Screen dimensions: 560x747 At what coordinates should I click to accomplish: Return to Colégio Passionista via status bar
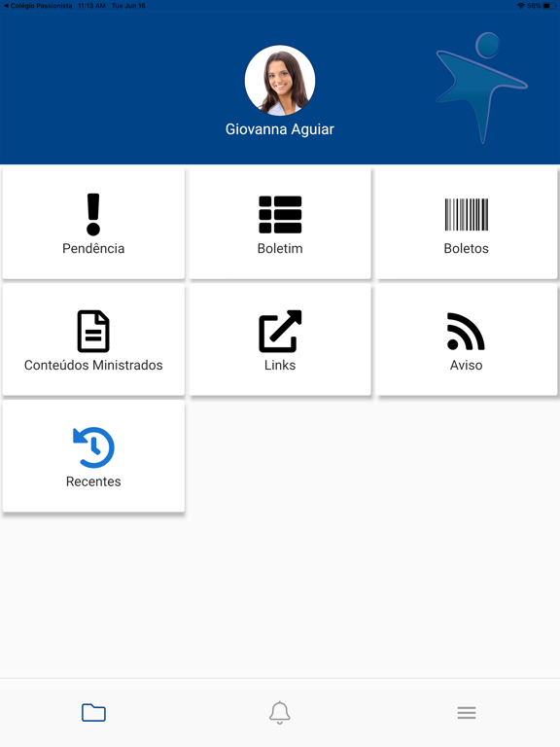coord(38,6)
